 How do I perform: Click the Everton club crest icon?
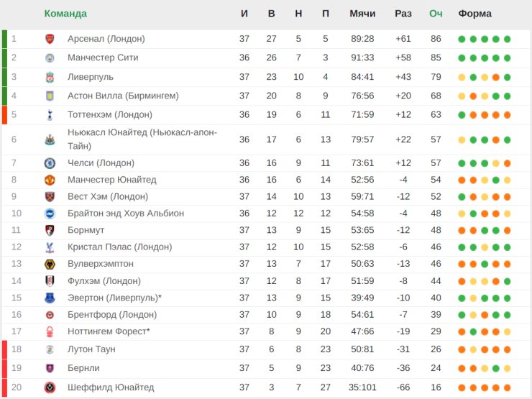click(50, 298)
